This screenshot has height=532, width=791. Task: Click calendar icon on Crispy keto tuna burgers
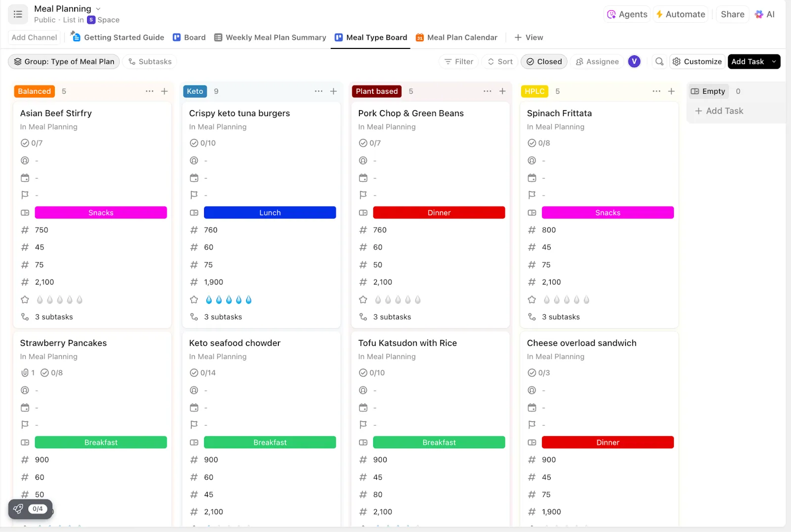194,178
